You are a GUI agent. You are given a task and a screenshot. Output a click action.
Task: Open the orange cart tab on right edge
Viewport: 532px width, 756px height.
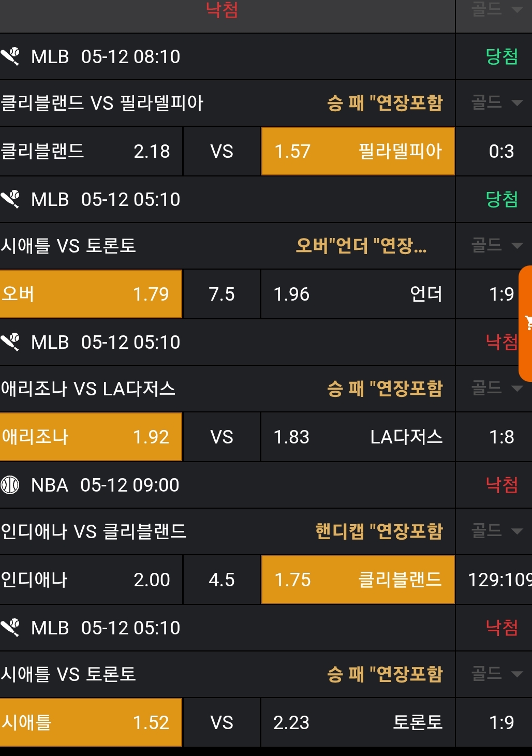coord(526,323)
